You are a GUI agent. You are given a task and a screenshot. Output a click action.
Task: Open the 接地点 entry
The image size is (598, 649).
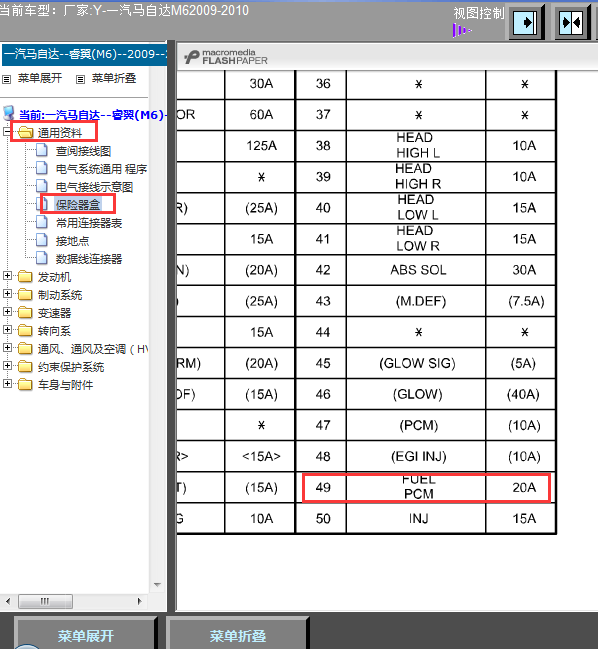coord(72,241)
